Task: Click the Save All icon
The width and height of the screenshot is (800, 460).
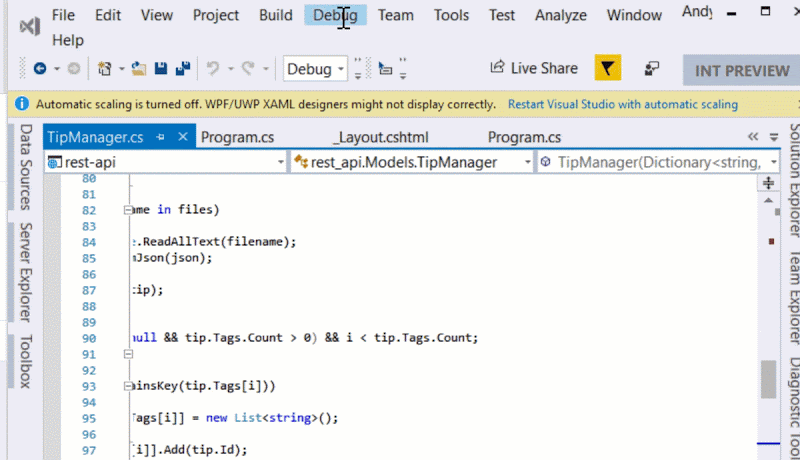Action: pyautogui.click(x=183, y=68)
